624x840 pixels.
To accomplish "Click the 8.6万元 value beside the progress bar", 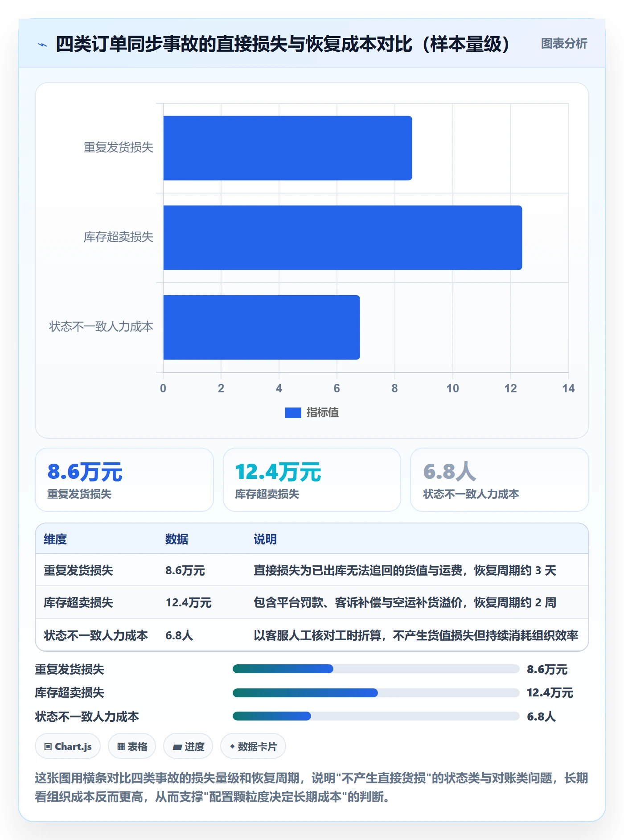I will tap(547, 669).
